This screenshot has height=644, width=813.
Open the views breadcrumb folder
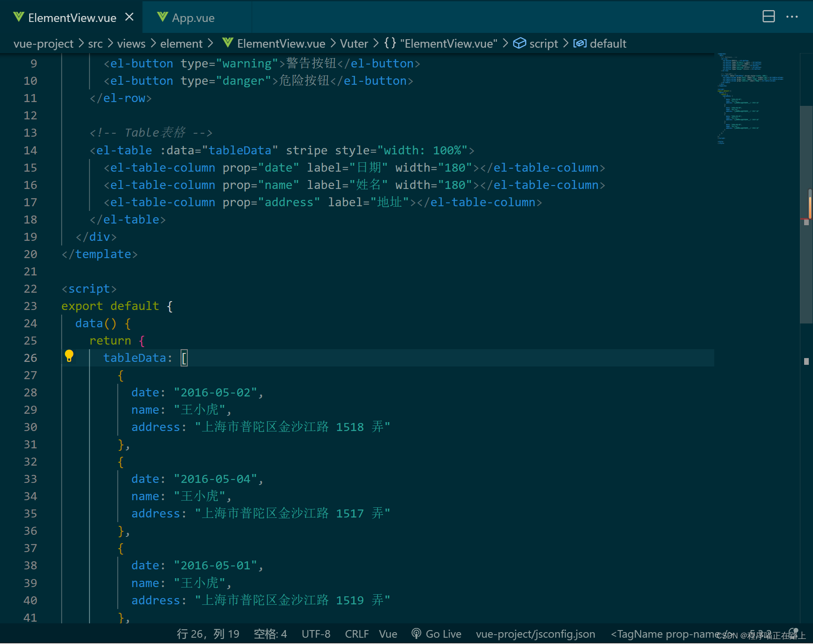point(131,43)
